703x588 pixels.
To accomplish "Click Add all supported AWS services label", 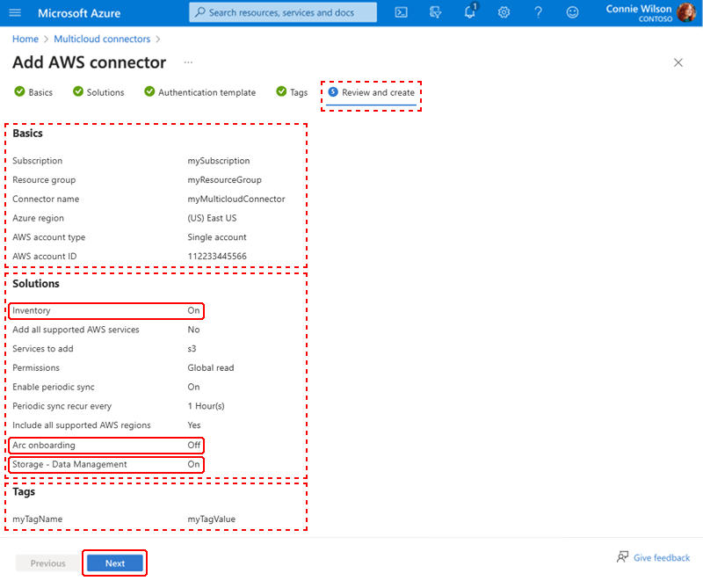I will 76,330.
